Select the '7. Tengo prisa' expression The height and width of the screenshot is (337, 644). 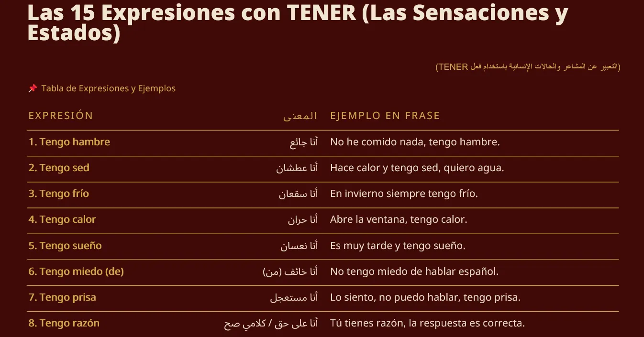click(62, 297)
